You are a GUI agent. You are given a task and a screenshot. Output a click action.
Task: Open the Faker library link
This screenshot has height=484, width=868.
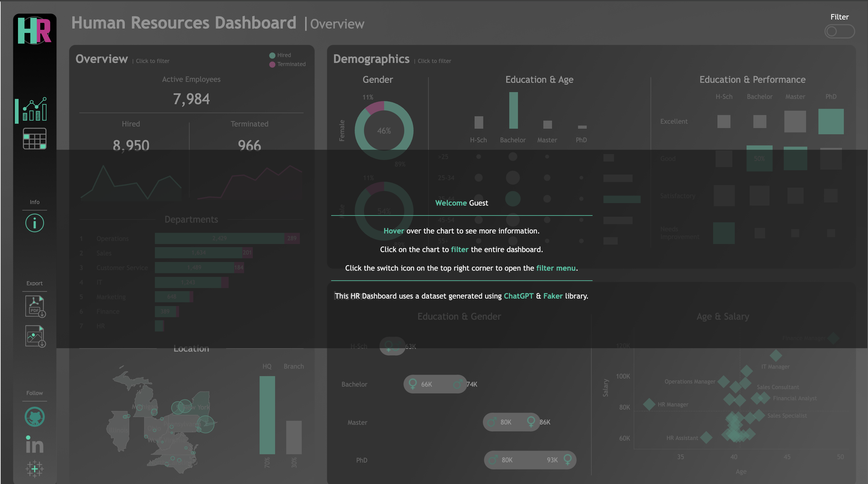point(552,296)
